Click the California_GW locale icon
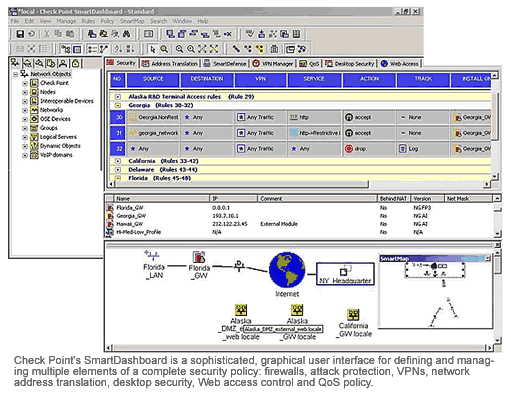 click(353, 315)
